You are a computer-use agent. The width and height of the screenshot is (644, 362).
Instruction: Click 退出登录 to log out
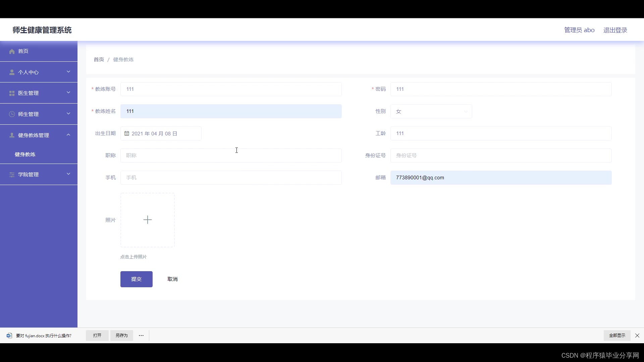tap(615, 30)
